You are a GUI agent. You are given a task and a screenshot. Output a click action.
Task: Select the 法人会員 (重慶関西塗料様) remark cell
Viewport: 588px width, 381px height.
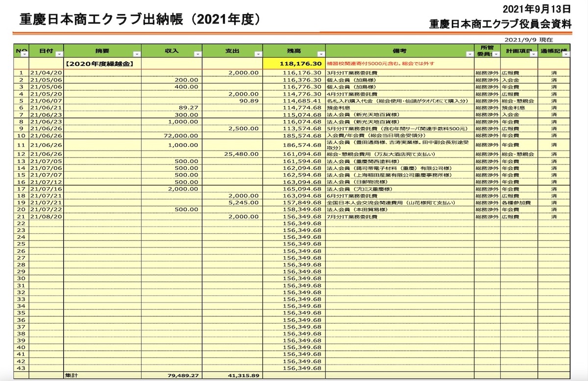(399, 161)
